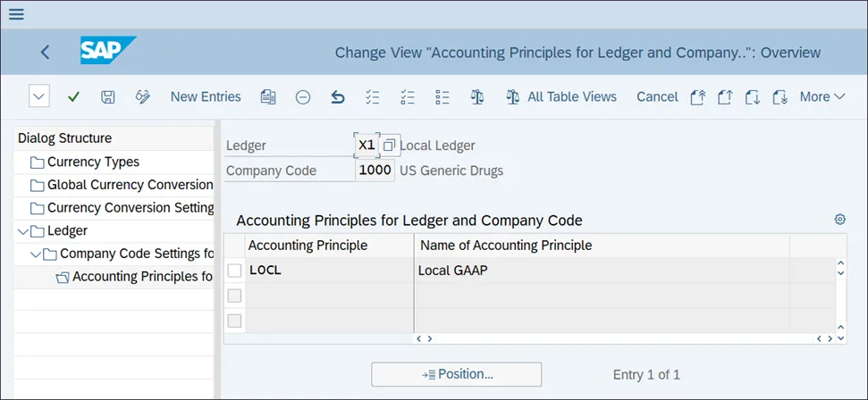Collapse the Company Code Settings node

[x=34, y=254]
